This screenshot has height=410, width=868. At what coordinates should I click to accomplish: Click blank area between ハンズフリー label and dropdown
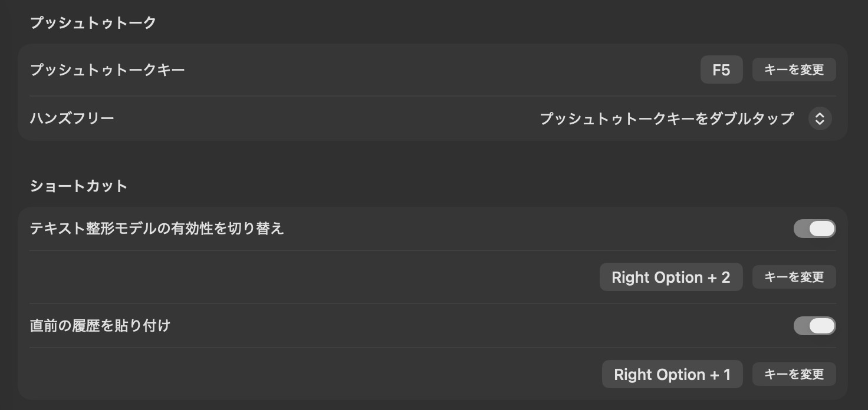point(324,118)
